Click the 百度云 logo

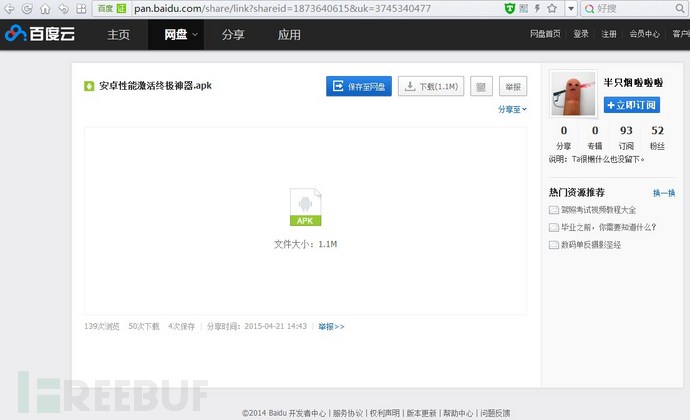(40, 33)
